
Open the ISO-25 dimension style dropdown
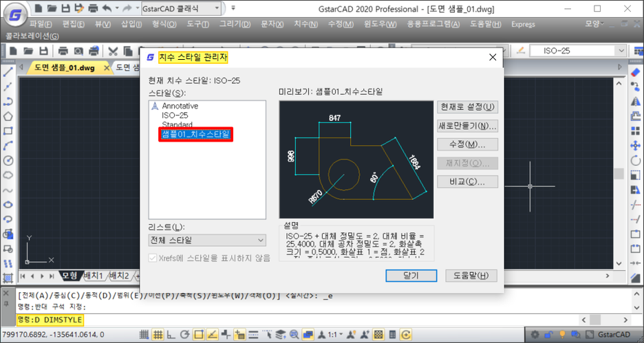[x=578, y=51]
